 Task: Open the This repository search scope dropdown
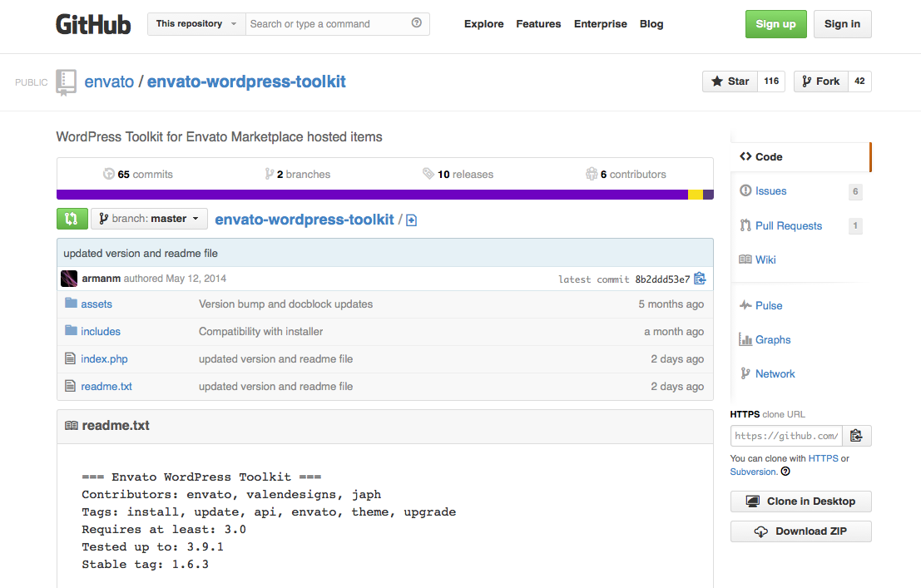click(x=196, y=24)
